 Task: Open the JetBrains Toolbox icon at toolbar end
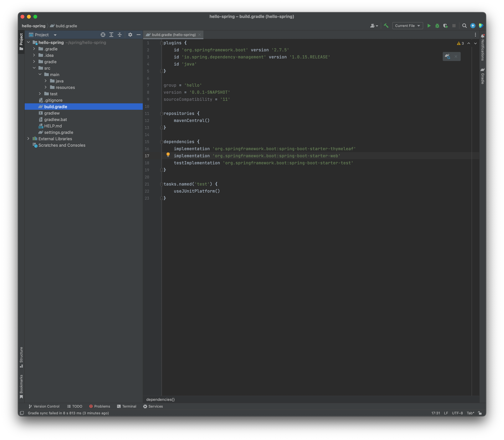[x=481, y=26]
